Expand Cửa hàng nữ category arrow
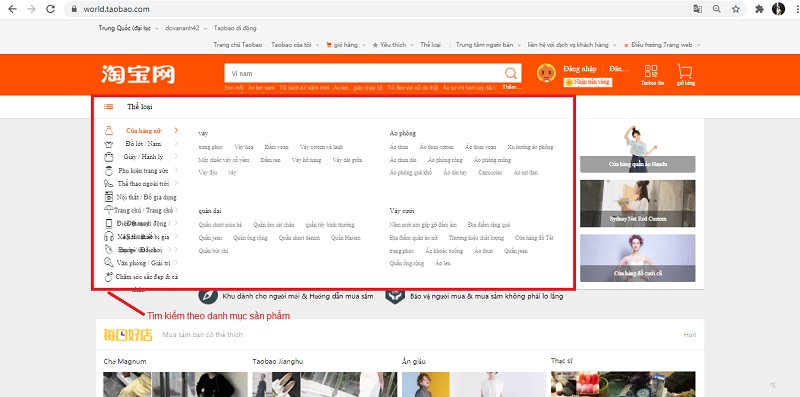The width and height of the screenshot is (800, 397). (176, 131)
